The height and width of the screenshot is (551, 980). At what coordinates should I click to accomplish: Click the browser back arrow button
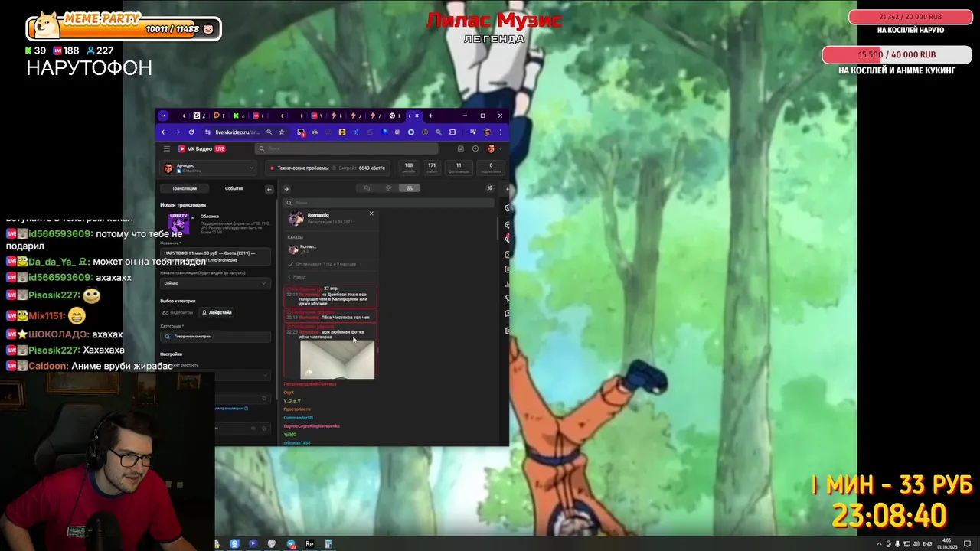point(163,132)
